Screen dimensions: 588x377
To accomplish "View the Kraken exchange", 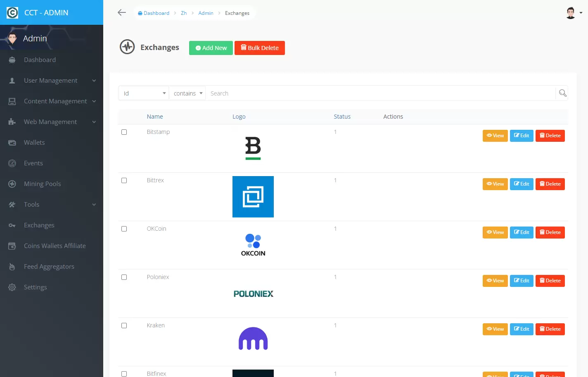I will (495, 329).
